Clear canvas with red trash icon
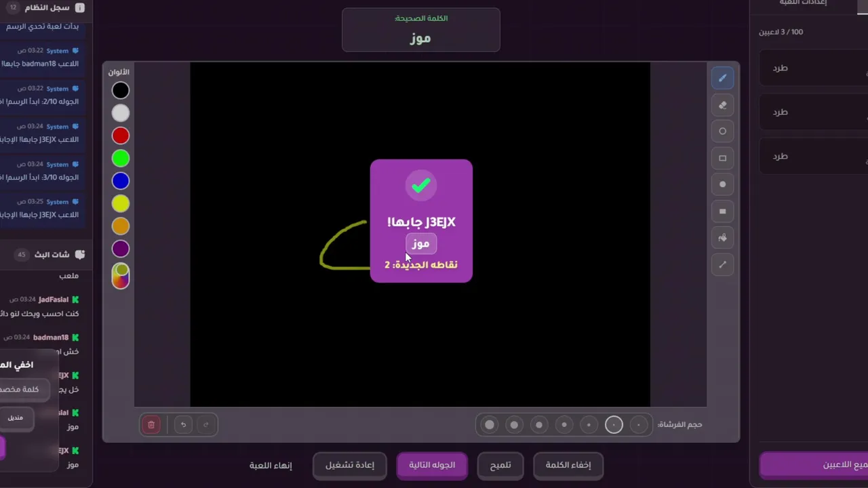Screen dimensions: 868x488 coord(151,425)
